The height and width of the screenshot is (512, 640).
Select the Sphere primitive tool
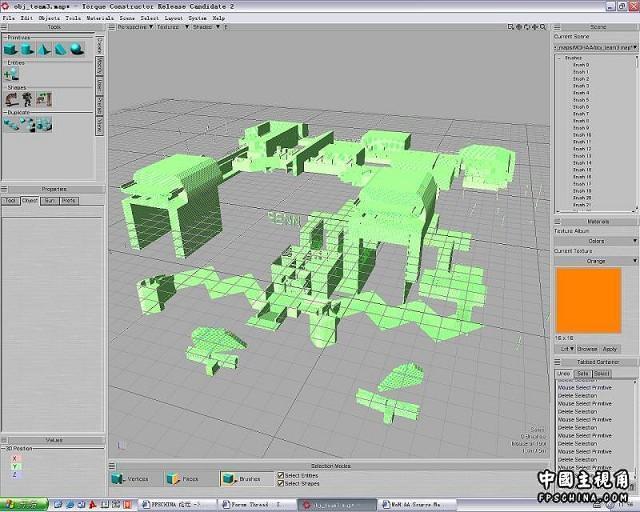tap(77, 49)
